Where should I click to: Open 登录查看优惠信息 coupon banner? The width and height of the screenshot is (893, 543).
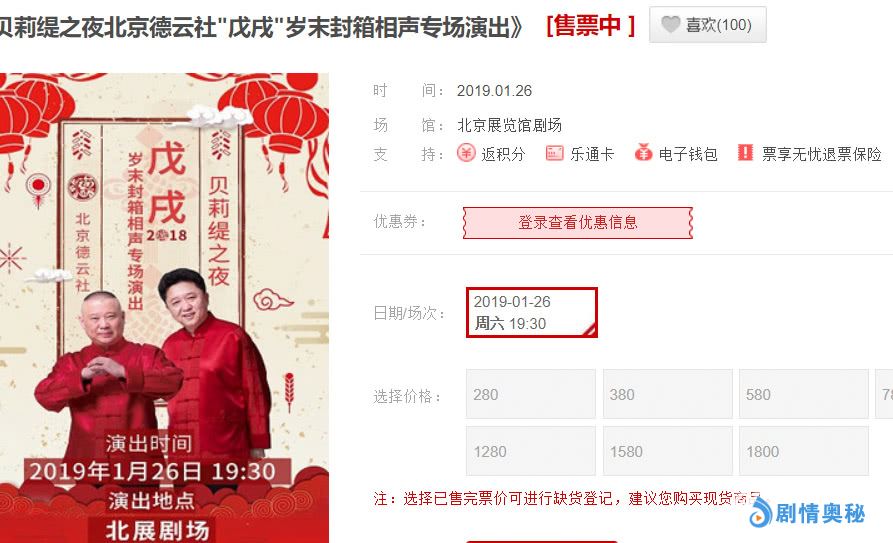[x=577, y=222]
